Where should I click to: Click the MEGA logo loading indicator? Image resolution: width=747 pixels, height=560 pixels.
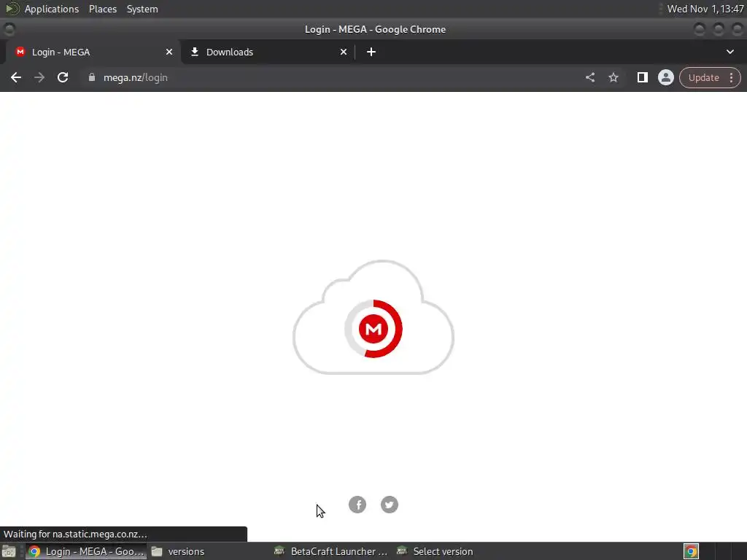click(x=373, y=329)
